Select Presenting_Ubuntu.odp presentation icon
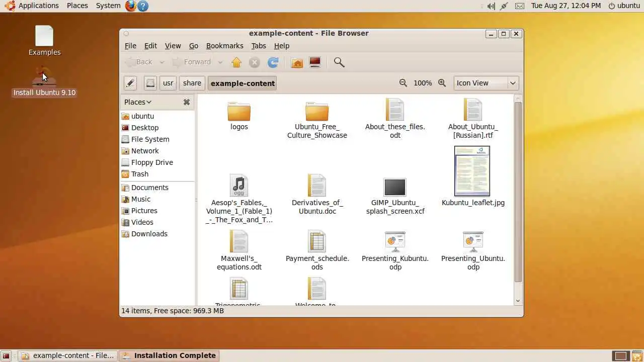644x362 pixels. click(473, 242)
